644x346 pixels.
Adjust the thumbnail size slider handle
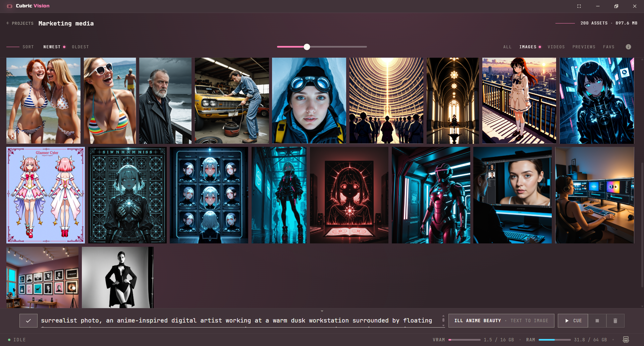coord(307,47)
